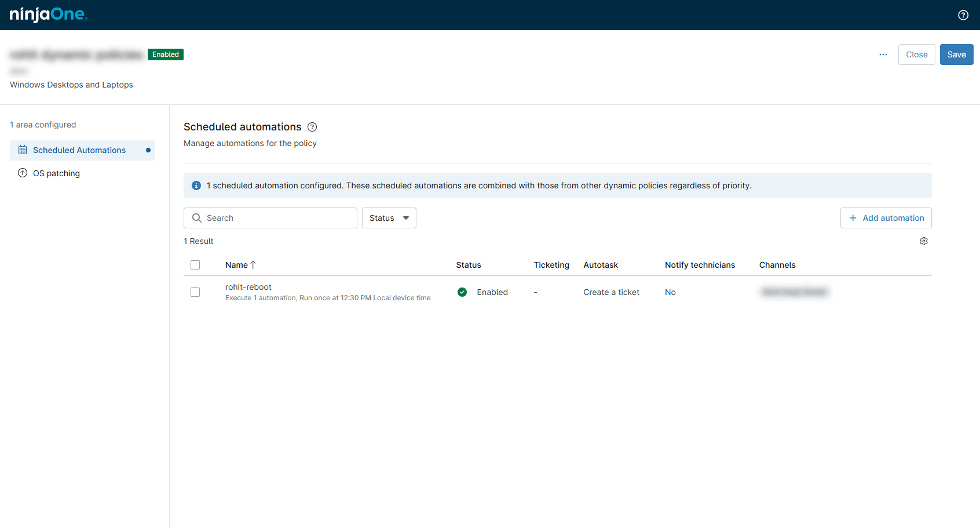This screenshot has height=528, width=980.
Task: Click the calendar icon beside Scheduled Automations
Action: [x=23, y=150]
